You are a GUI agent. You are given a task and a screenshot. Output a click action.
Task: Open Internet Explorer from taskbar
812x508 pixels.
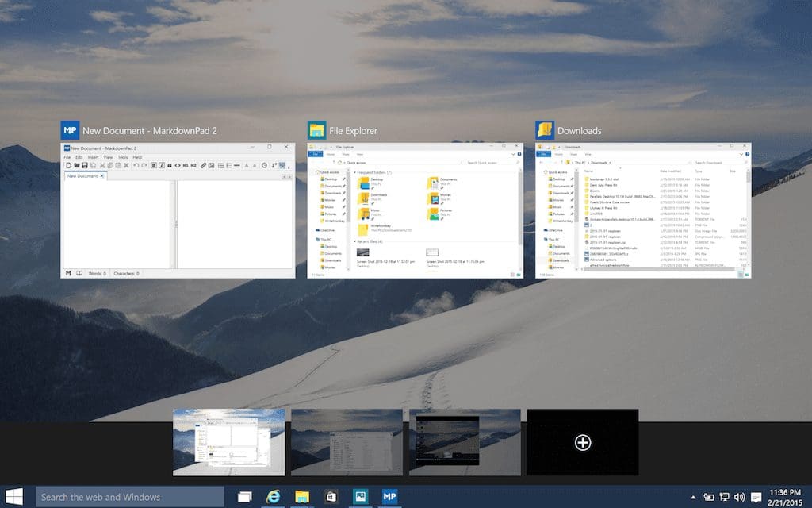273,497
